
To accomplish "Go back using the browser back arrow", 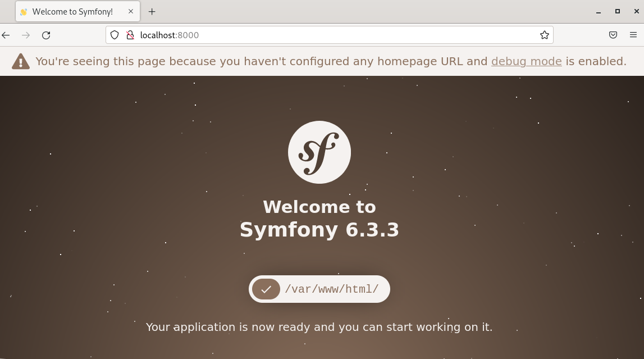I will coord(6,35).
